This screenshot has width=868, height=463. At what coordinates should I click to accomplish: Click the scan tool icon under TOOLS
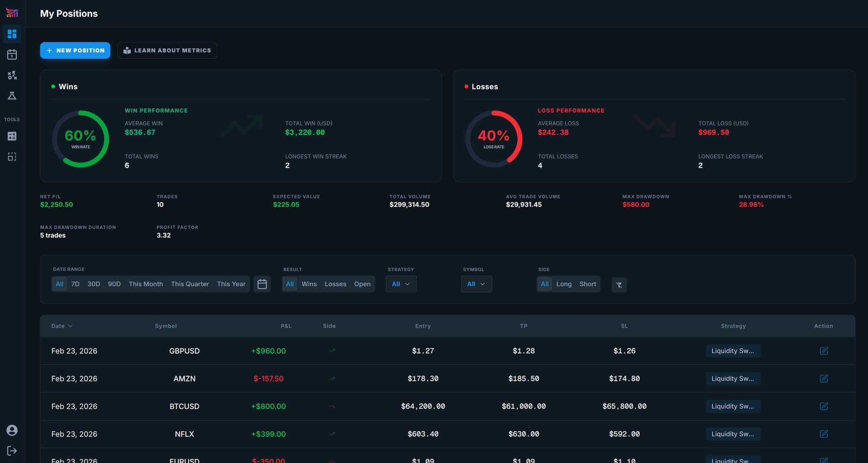[x=12, y=156]
